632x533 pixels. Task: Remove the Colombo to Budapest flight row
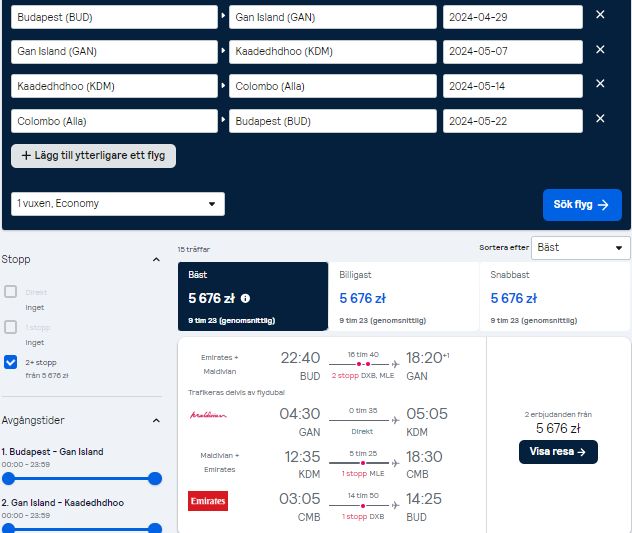point(600,118)
